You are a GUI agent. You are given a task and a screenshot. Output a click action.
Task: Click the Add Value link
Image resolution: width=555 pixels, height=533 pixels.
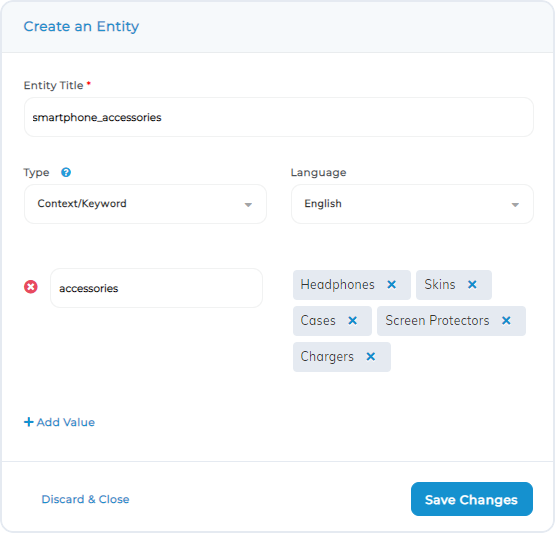click(59, 422)
